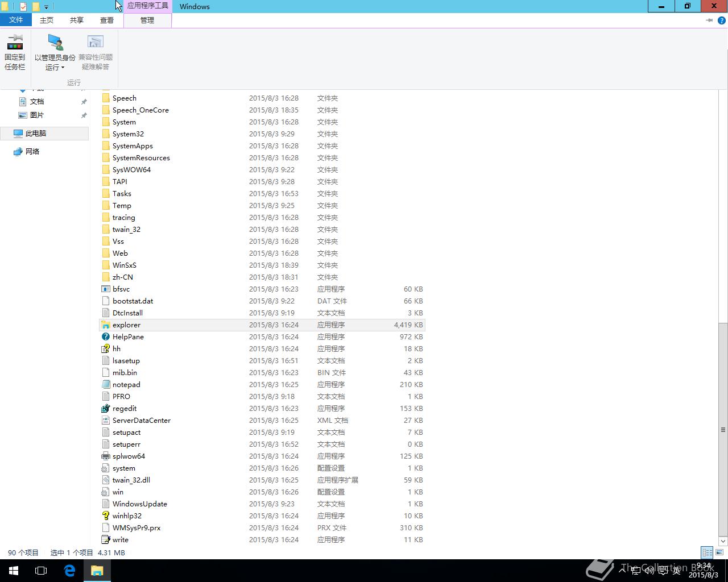The height and width of the screenshot is (582, 728).
Task: Select the zh-CN folder
Action: point(262,277)
